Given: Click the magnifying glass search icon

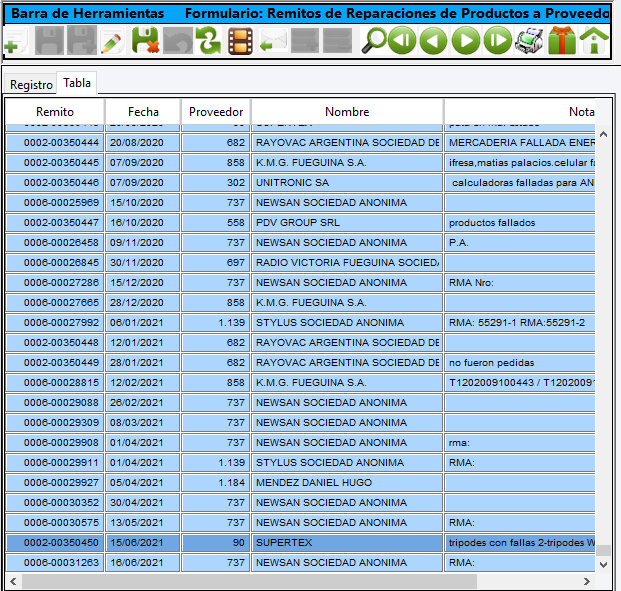Looking at the screenshot, I should 373,40.
